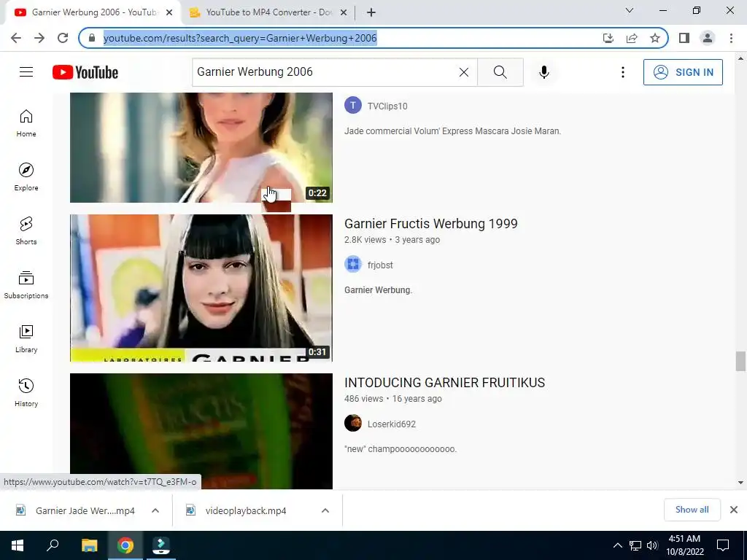Image resolution: width=747 pixels, height=560 pixels.
Task: Click the magnifier search button
Action: click(500, 72)
